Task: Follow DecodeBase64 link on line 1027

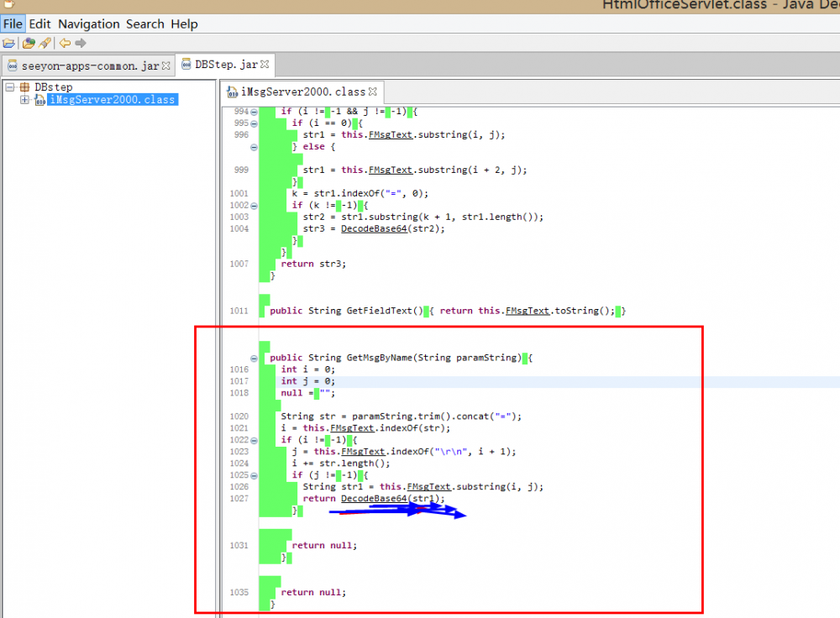Action: [x=374, y=499]
